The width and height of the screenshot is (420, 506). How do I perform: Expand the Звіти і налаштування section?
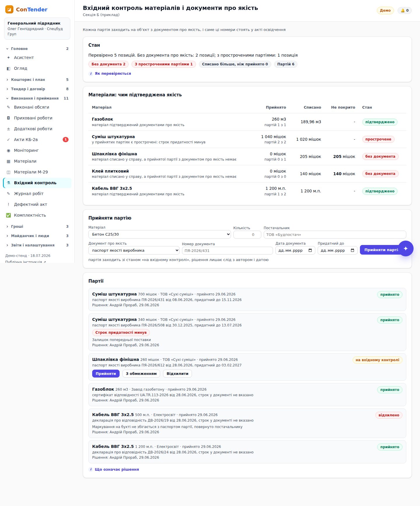[x=37, y=245]
